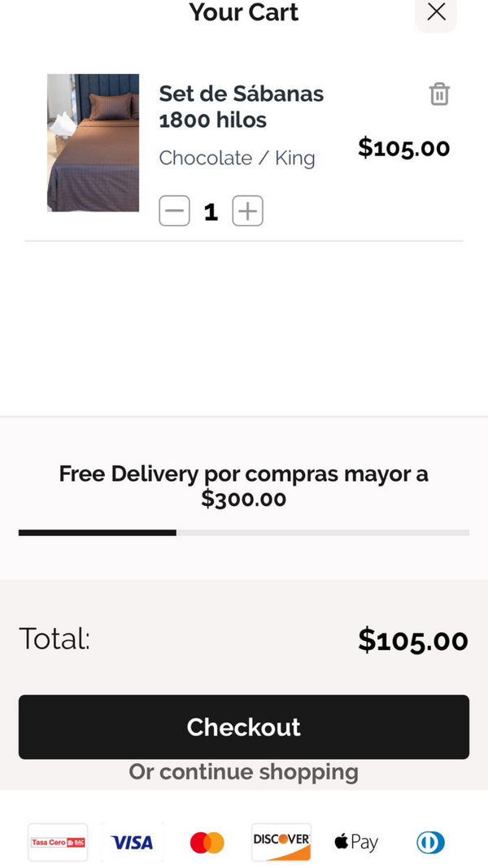Choose the Apple Pay icon
Image resolution: width=488 pixels, height=868 pixels.
(x=356, y=842)
